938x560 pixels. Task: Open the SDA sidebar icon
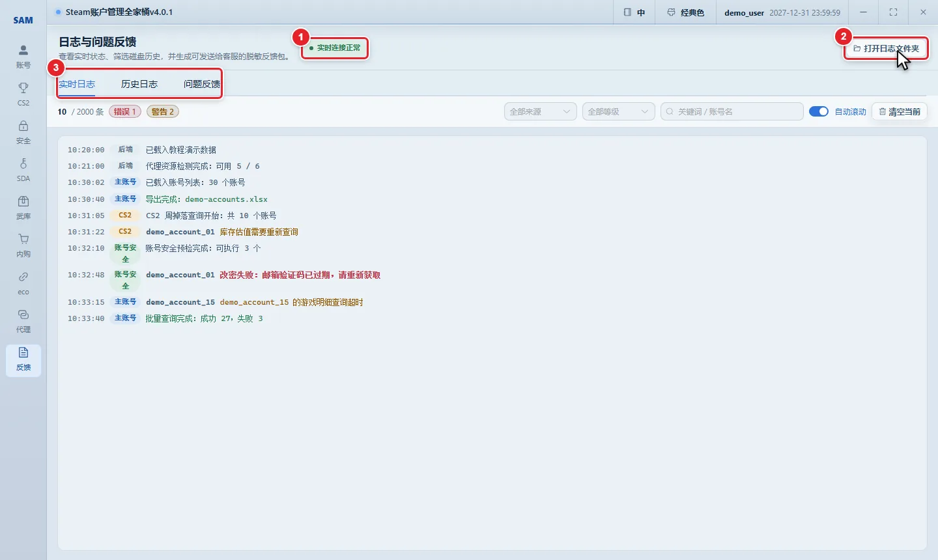(23, 169)
